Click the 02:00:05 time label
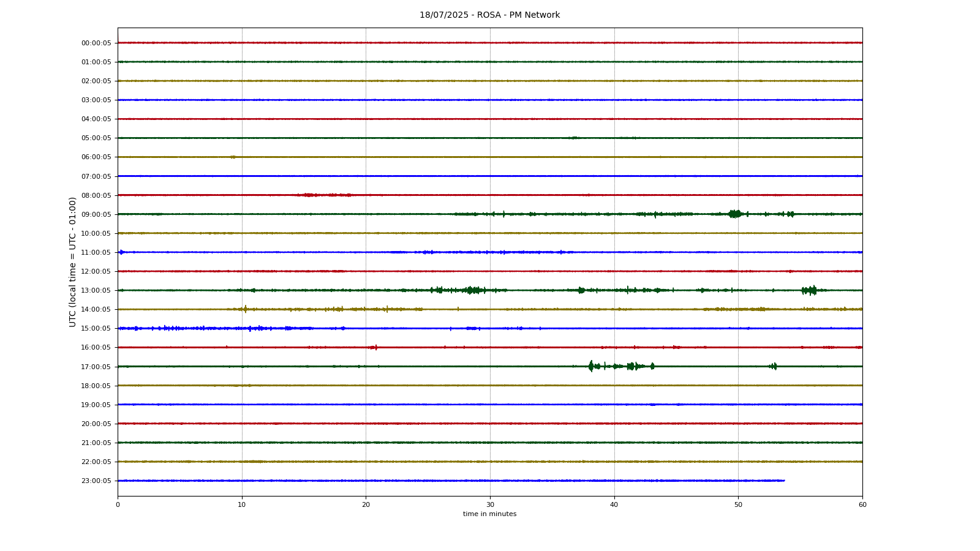Viewport: 980px width, 551px height. tap(96, 81)
